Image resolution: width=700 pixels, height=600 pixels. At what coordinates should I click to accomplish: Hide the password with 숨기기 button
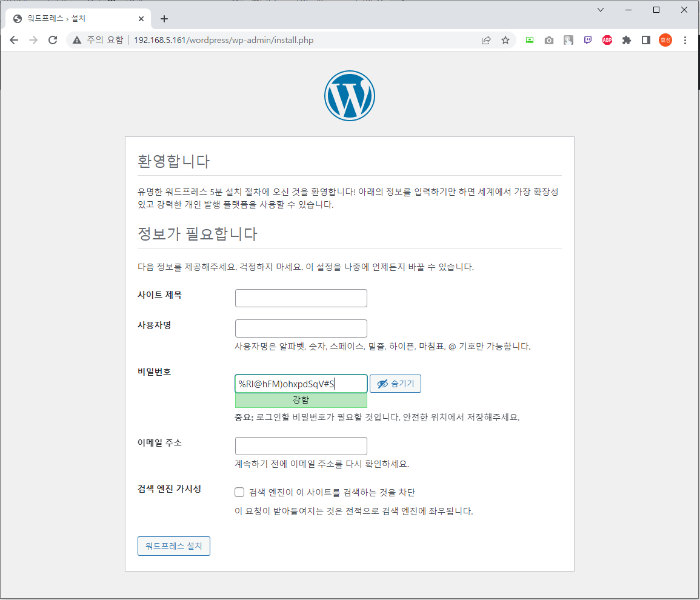tap(395, 384)
